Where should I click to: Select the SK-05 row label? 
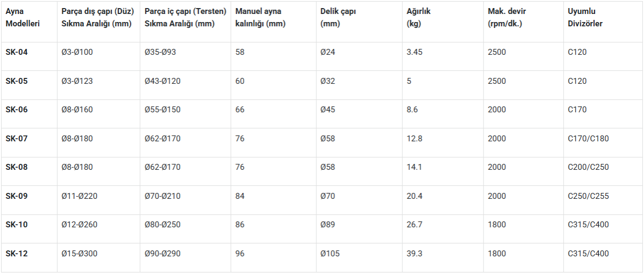[17, 81]
